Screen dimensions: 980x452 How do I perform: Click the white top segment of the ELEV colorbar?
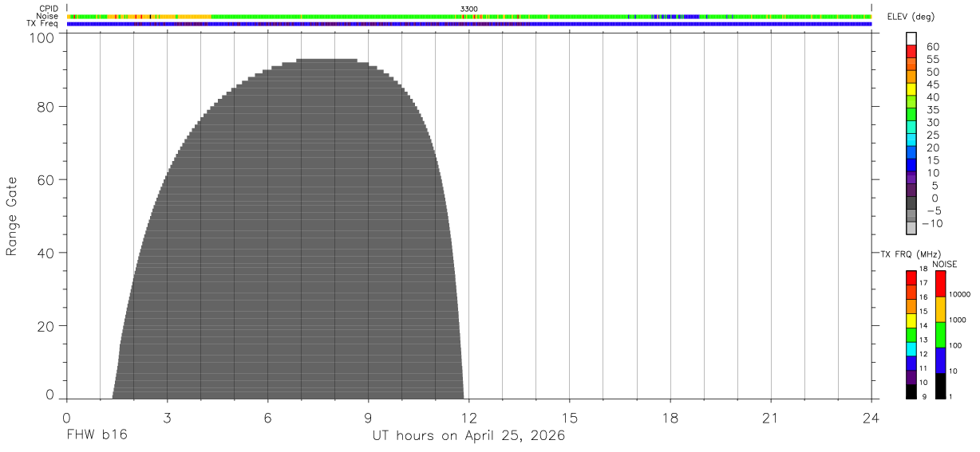[x=911, y=38]
